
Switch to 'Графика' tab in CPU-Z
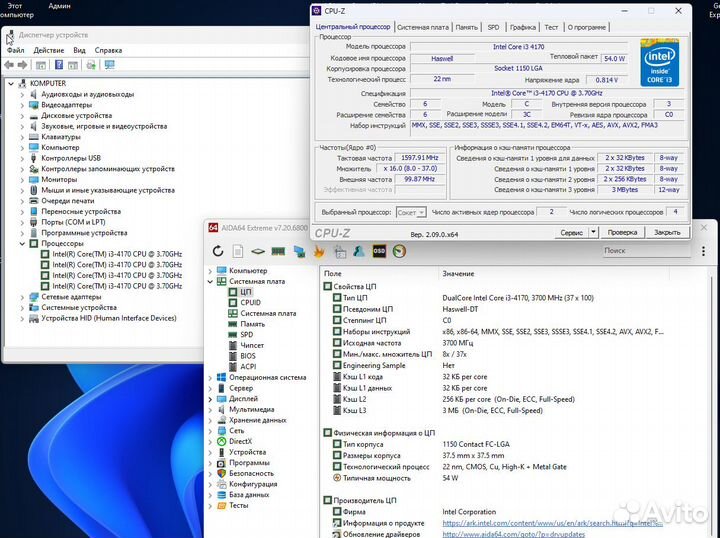pyautogui.click(x=523, y=28)
